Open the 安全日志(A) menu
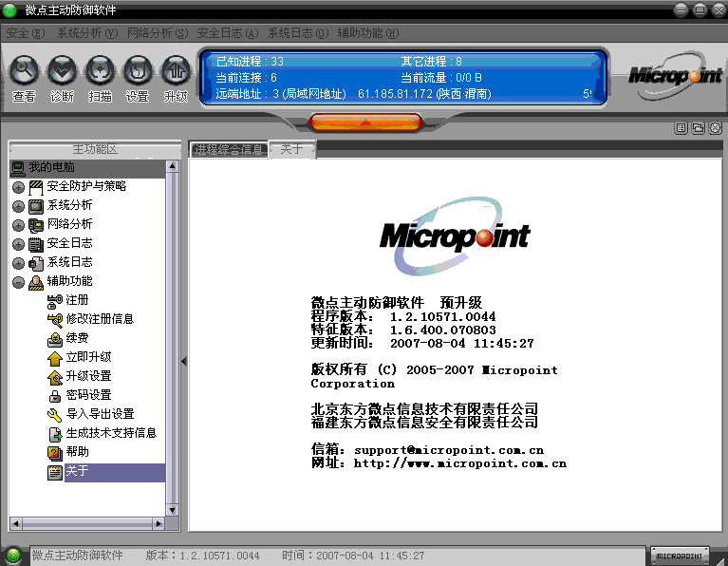The width and height of the screenshot is (728, 566). coord(228,33)
